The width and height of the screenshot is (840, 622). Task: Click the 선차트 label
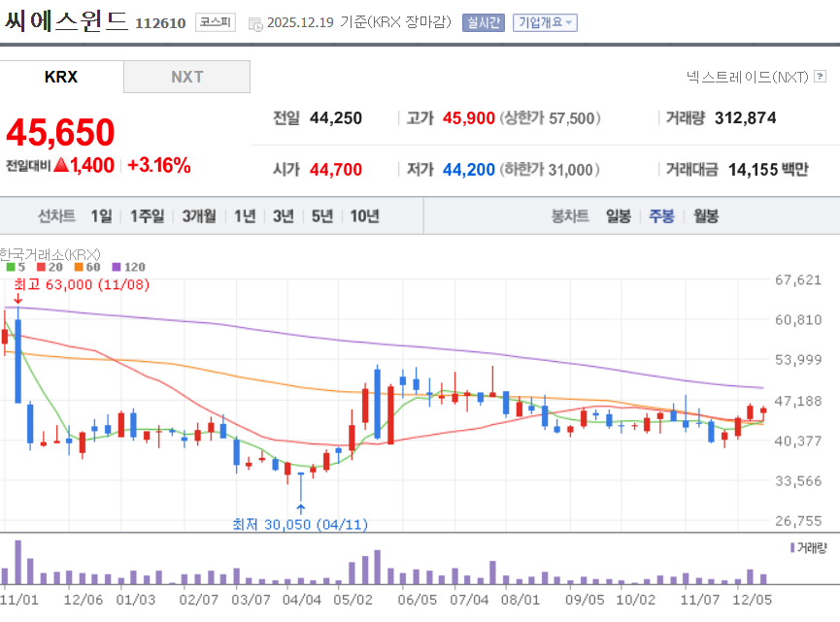56,215
